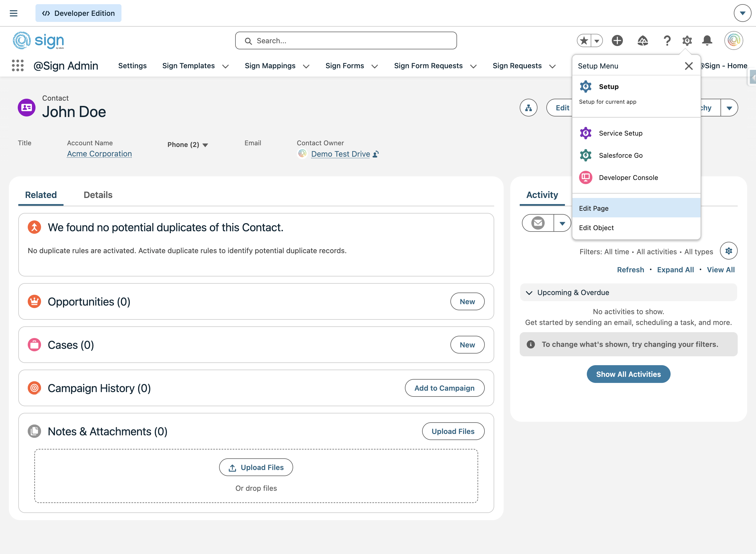756x554 pixels.
Task: Open the help question mark icon
Action: (x=667, y=40)
